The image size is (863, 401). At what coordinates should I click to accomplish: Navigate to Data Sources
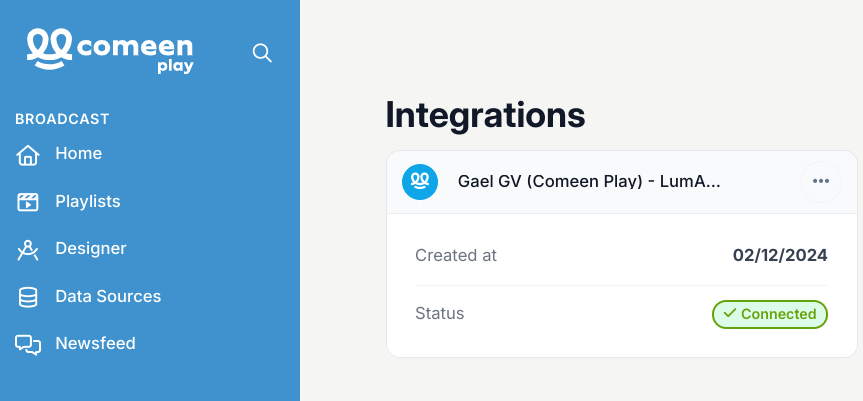(x=108, y=297)
